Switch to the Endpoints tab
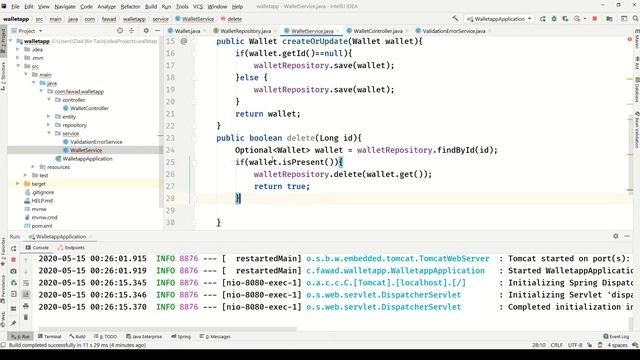 pos(71,248)
